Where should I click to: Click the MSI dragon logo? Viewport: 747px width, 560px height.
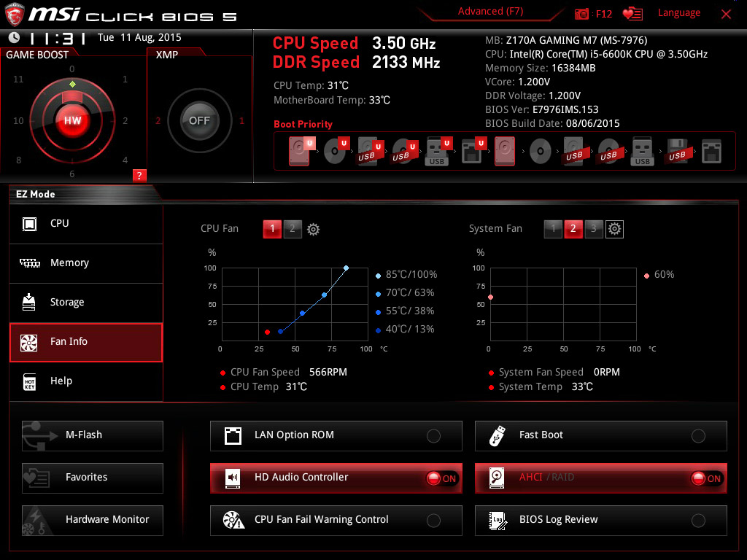coord(15,15)
